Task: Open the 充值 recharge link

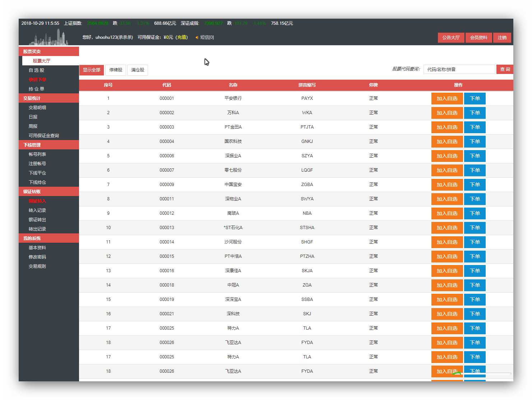Action: (x=181, y=37)
